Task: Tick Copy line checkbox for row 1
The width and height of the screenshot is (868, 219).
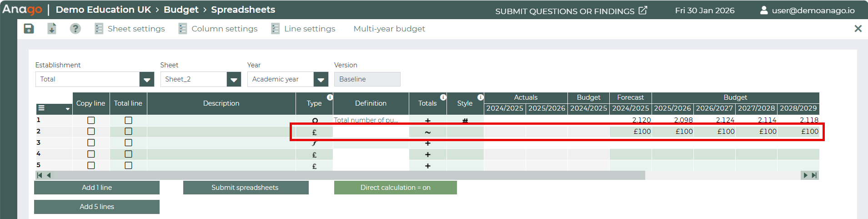Action: (91, 120)
